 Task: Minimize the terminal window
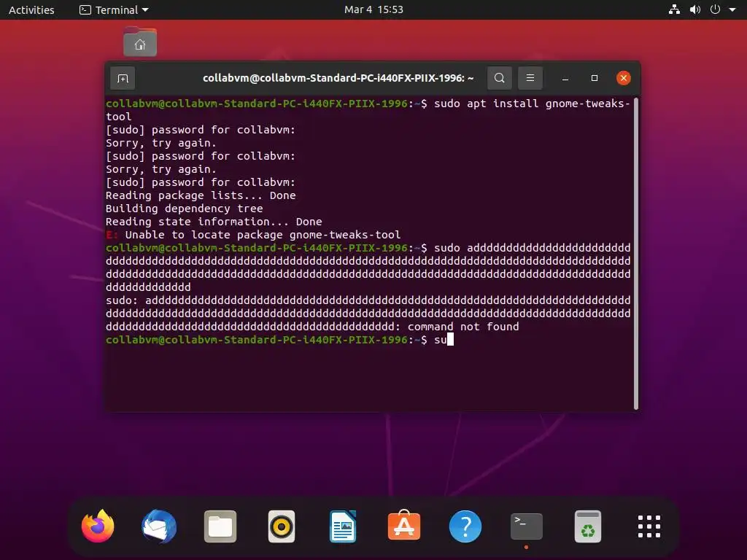tap(565, 78)
